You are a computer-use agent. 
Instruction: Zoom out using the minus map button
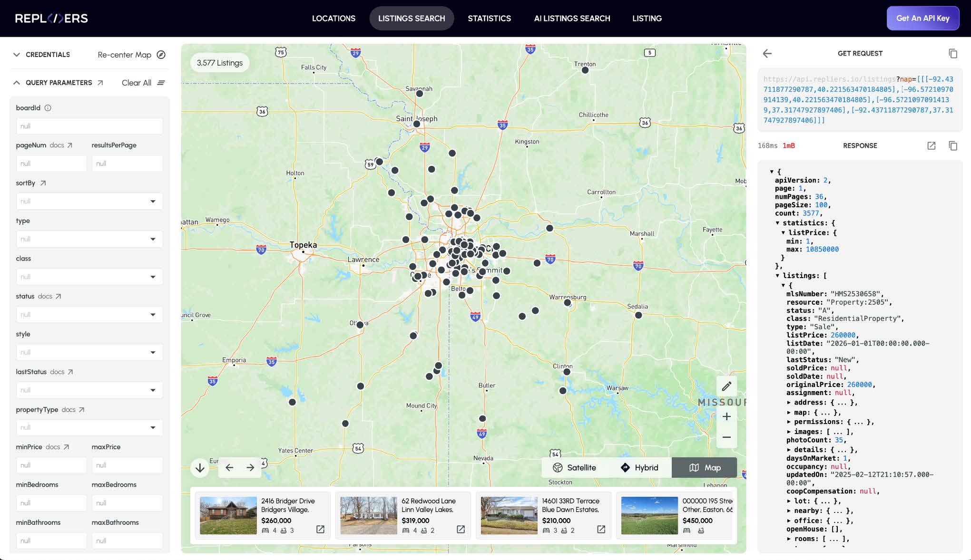point(726,437)
